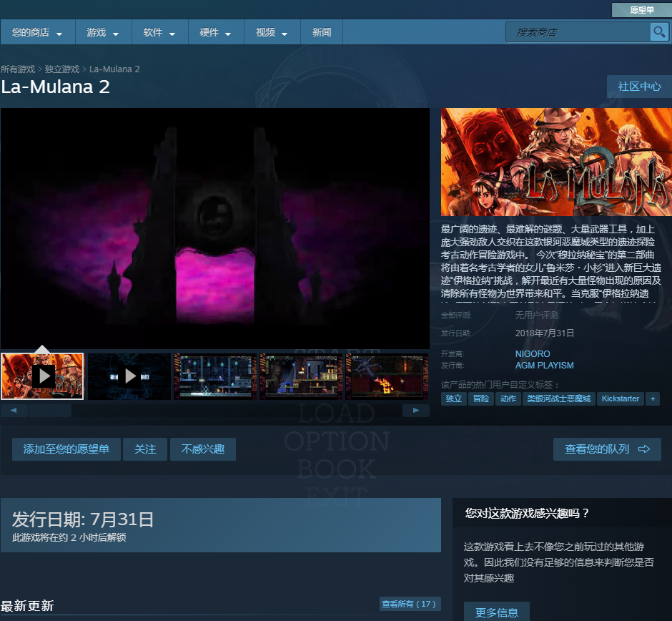The image size is (672, 621).
Task: Open publisher AGM PLAYISM link
Action: [x=544, y=366]
